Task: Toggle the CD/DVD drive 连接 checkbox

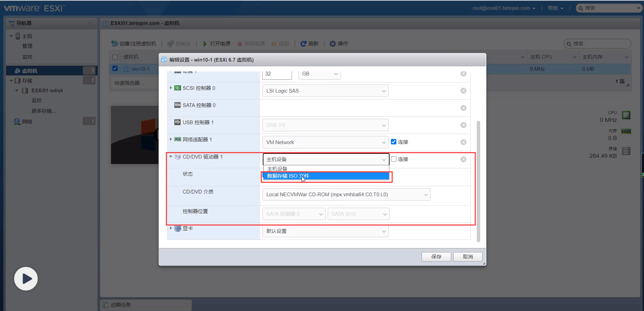Action: click(x=394, y=159)
